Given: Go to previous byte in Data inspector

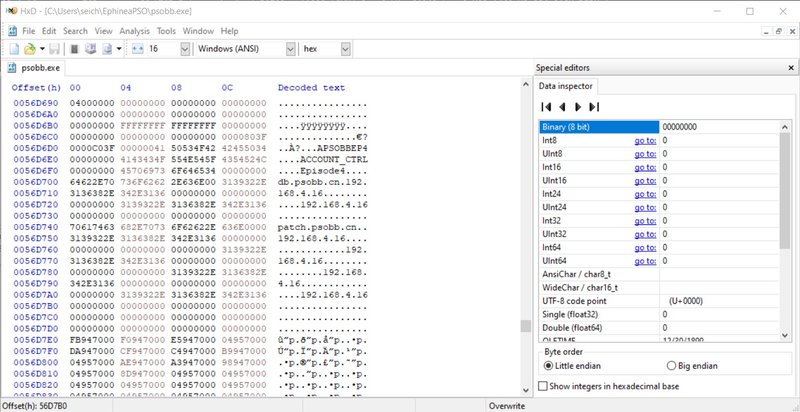Looking at the screenshot, I should tap(562, 106).
